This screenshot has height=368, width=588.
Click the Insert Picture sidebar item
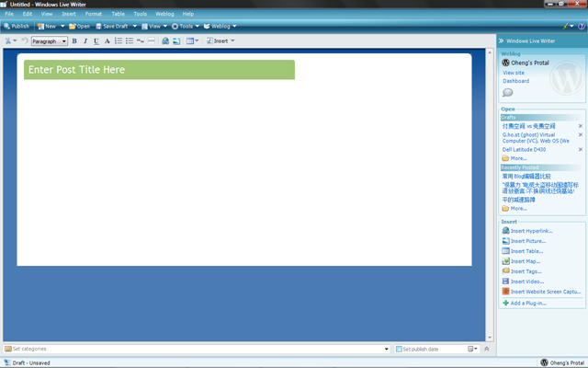[x=527, y=241]
